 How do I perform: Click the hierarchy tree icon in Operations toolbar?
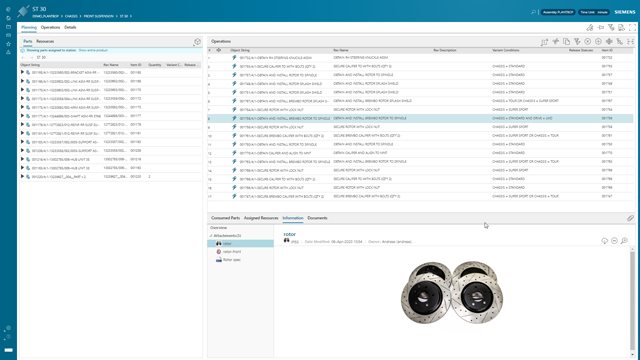coord(620,41)
